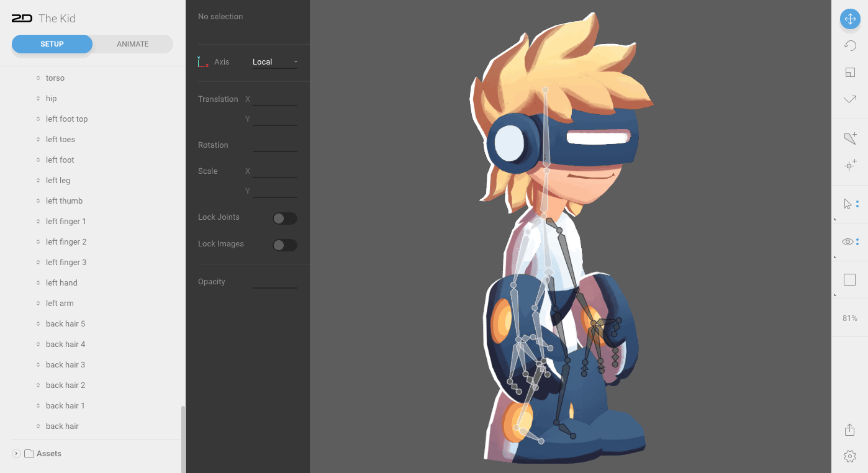The width and height of the screenshot is (868, 473).
Task: Choose the Add Joint pivot tool
Action: pyautogui.click(x=850, y=165)
